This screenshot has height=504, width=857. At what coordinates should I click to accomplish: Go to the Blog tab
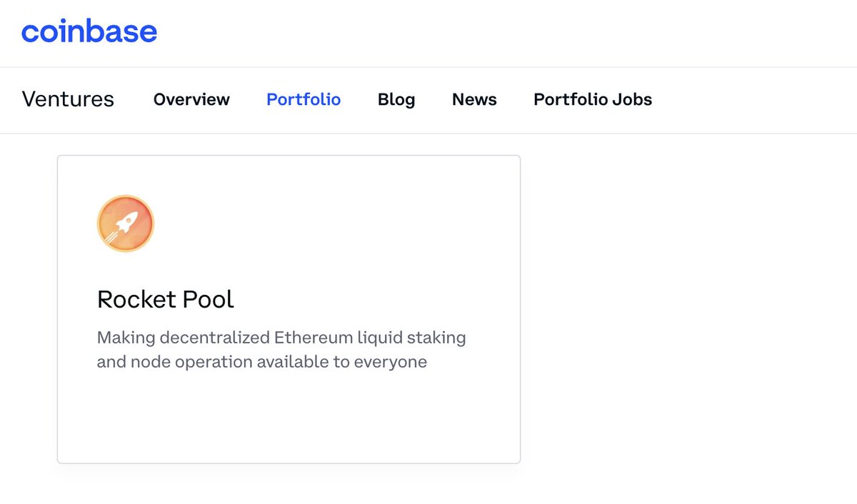click(x=396, y=100)
